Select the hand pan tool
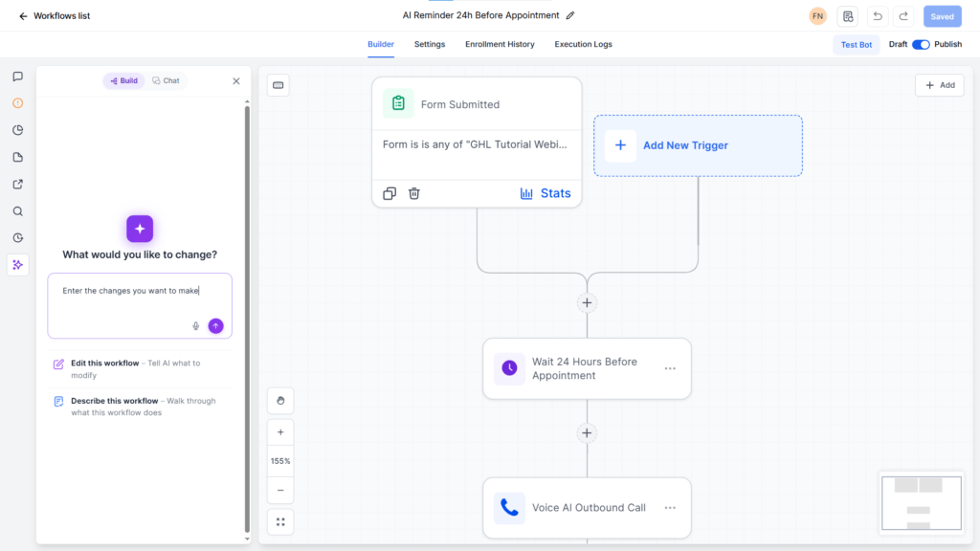 (280, 401)
